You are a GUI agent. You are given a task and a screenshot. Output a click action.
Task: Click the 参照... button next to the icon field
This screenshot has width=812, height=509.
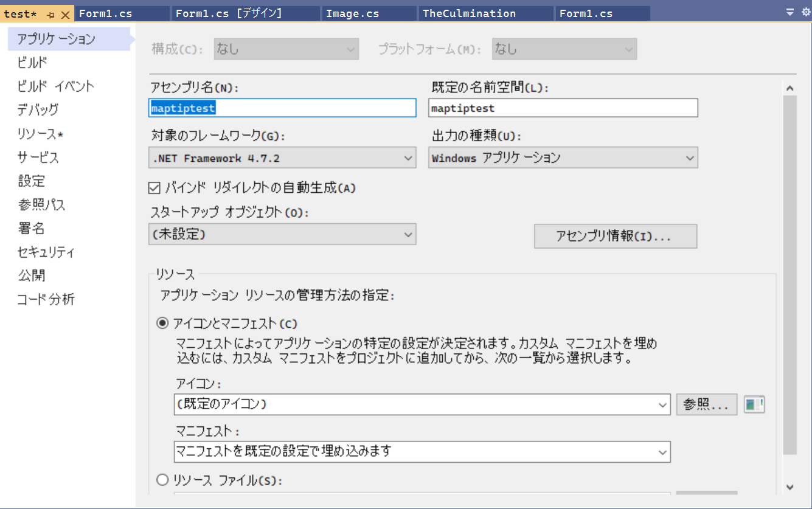tap(706, 404)
